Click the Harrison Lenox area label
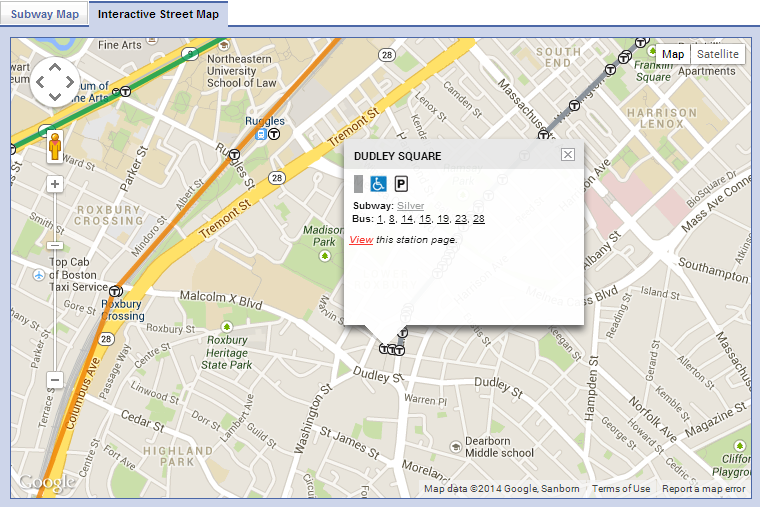The image size is (761, 509). [662, 118]
